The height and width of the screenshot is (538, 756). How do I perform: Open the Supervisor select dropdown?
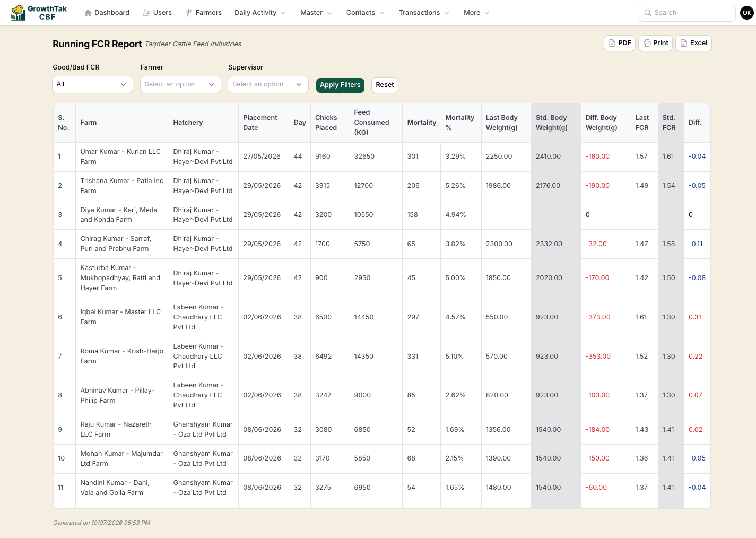coord(268,84)
